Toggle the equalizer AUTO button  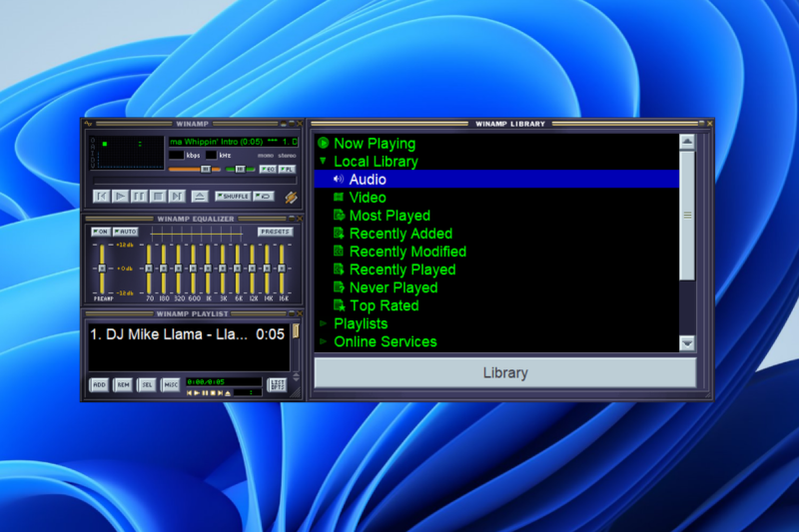[125, 232]
